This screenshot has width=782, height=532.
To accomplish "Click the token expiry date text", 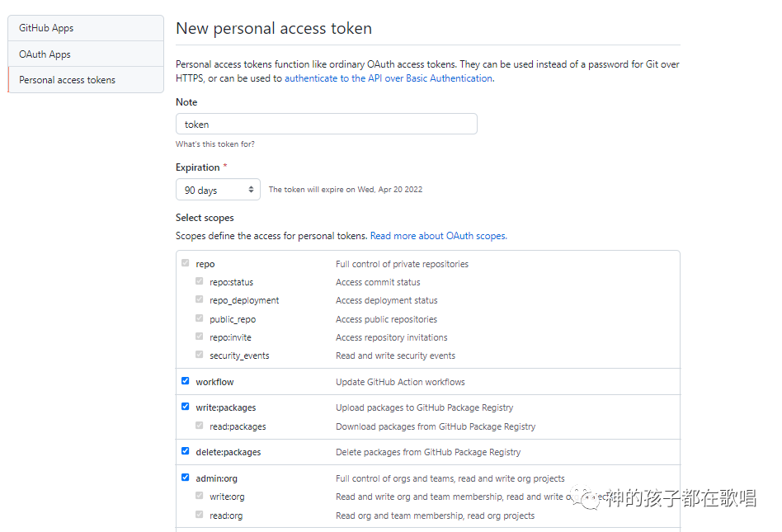I will [346, 190].
